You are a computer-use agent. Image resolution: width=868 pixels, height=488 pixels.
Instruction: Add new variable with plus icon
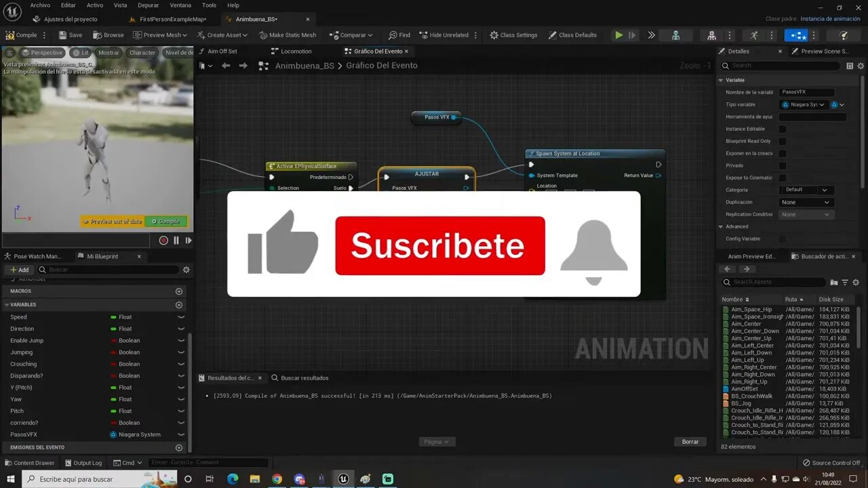[179, 305]
